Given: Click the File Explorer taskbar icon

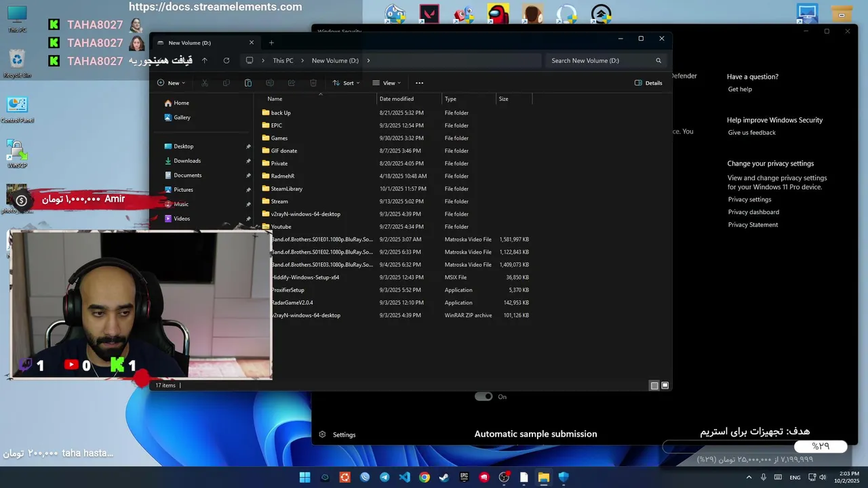Looking at the screenshot, I should coord(544,477).
